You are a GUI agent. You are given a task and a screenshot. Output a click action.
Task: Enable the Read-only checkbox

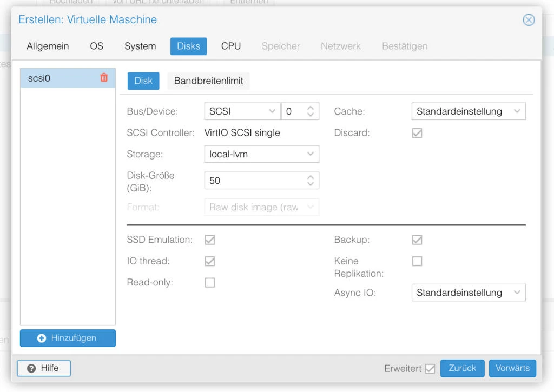[x=210, y=283]
